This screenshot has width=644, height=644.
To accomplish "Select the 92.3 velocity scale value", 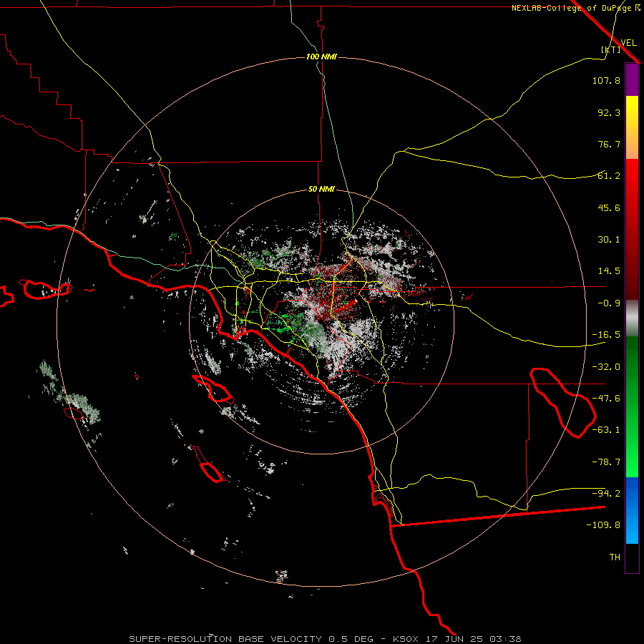I will pos(609,112).
